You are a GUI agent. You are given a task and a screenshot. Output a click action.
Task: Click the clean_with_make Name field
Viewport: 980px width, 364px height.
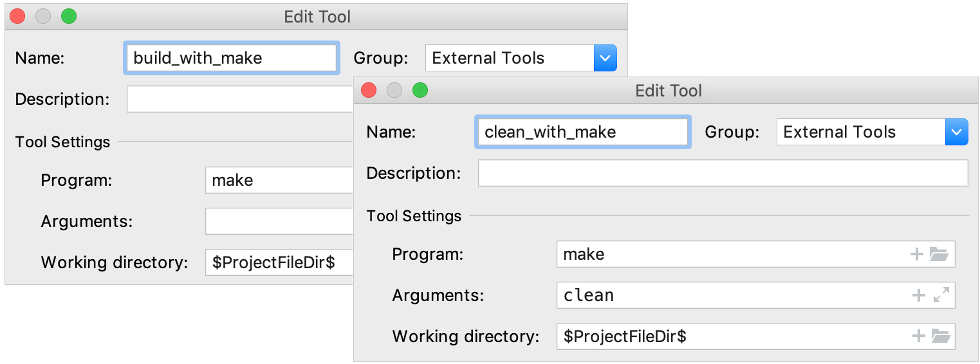pos(582,132)
